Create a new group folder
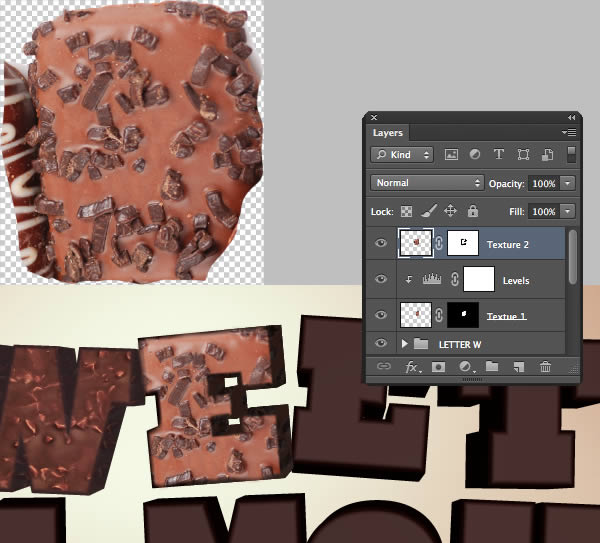The height and width of the screenshot is (543, 600). pos(492,366)
